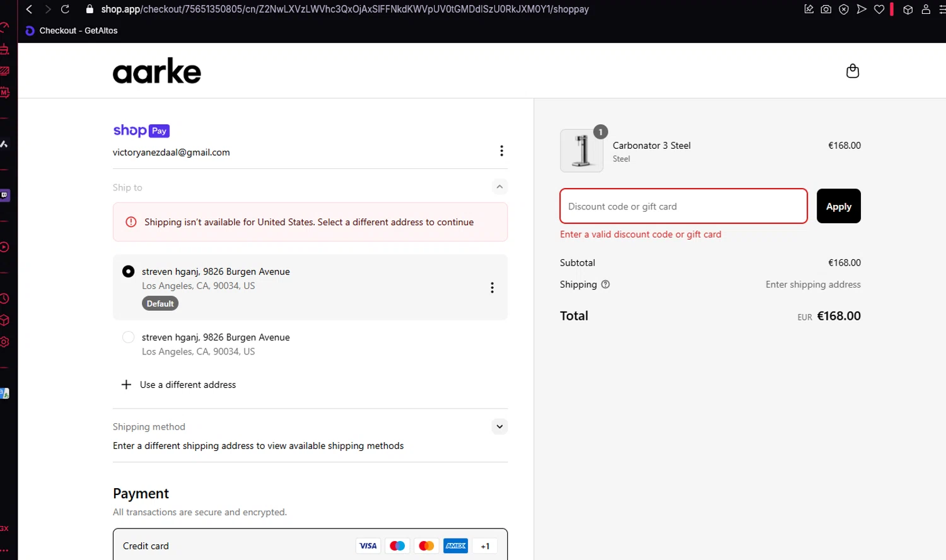This screenshot has width=946, height=560.
Task: Click the shipping unavailable error message
Action: click(x=310, y=222)
